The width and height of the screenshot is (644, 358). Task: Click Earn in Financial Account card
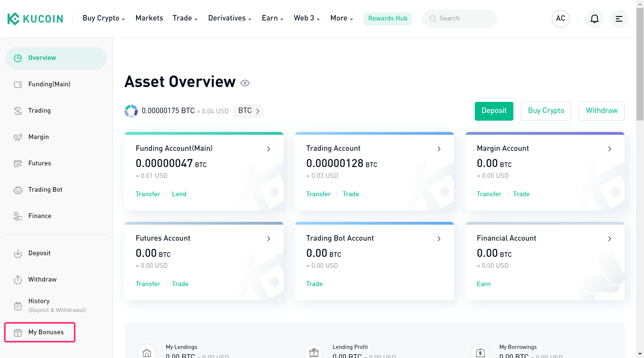coord(483,284)
